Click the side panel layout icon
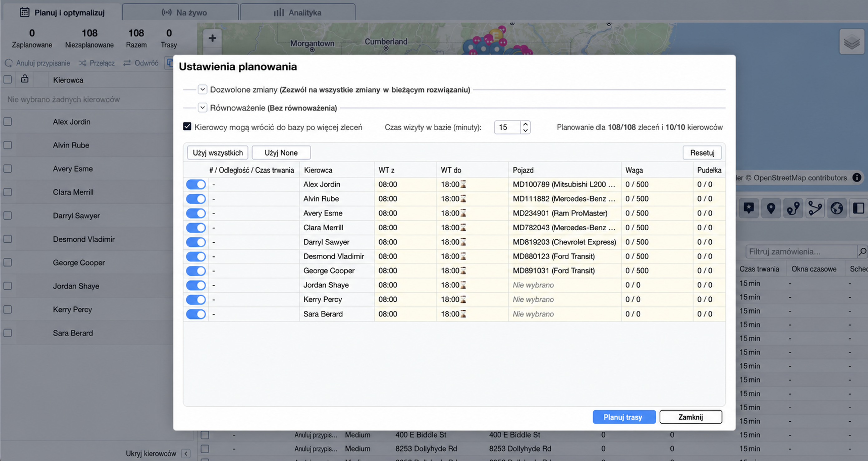 [858, 208]
